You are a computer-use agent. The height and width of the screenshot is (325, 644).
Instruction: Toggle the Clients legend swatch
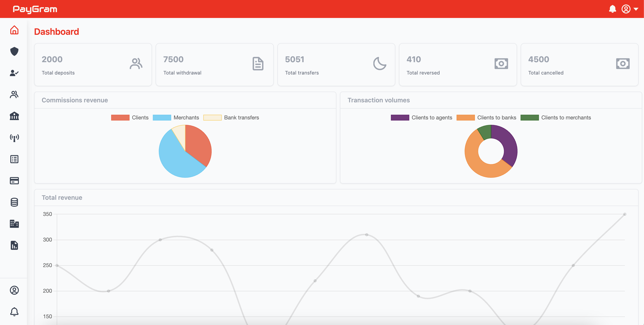[120, 118]
